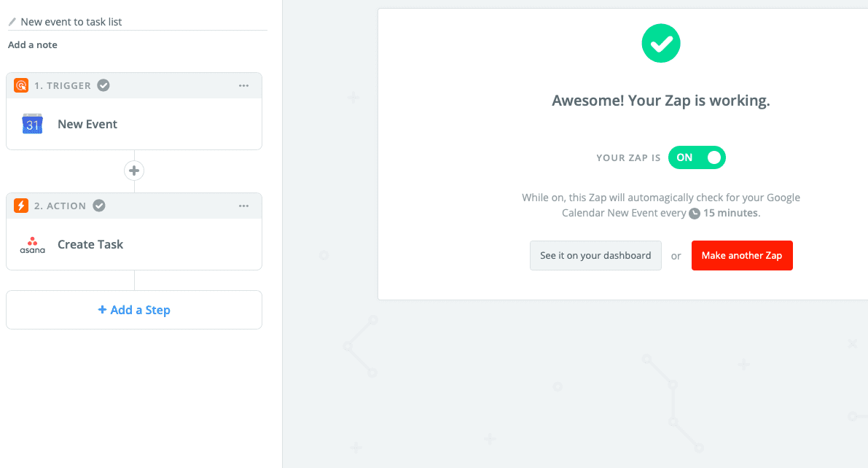Screen dimensions: 868x468
Task: Click the Trigger step completed checkmark
Action: click(103, 85)
